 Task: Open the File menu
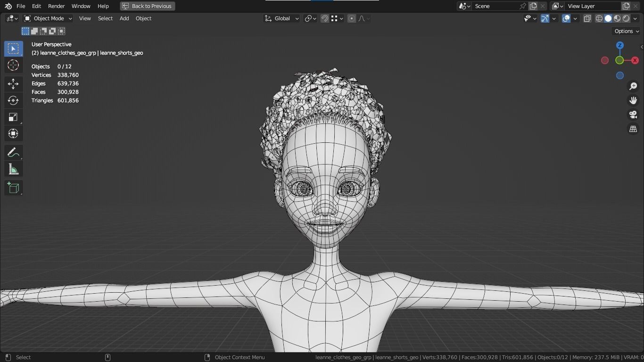pos(21,6)
